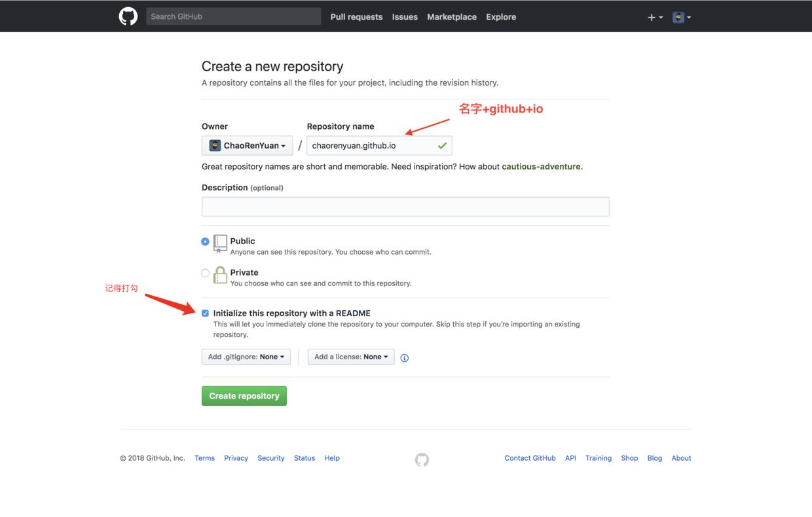Follow the cautious-adventure name suggestion link
Image resolution: width=812 pixels, height=517 pixels.
point(541,166)
